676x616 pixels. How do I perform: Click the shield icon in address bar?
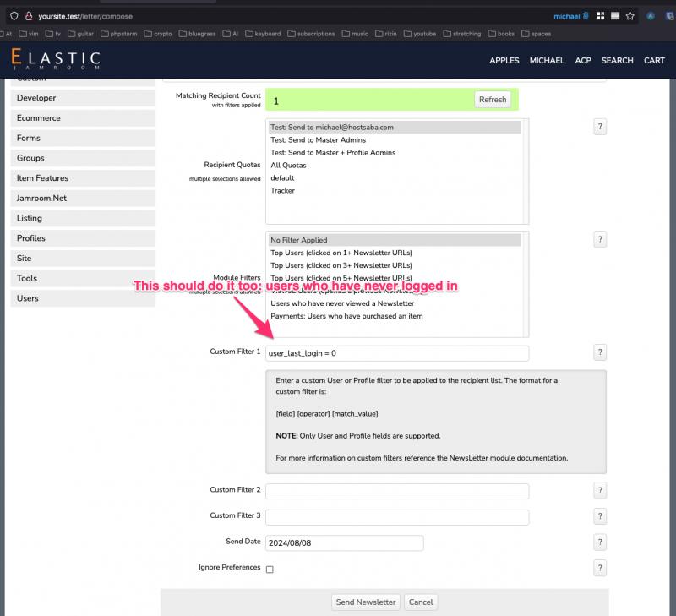(x=14, y=16)
